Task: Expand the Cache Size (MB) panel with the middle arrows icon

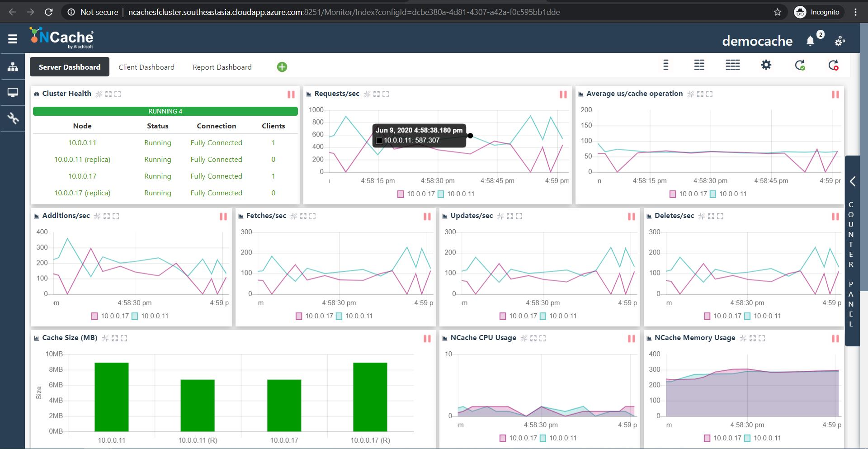Action: (x=115, y=338)
